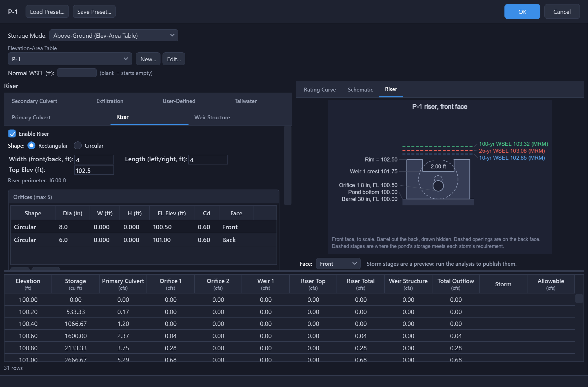
Task: Select the Riser settings tab
Action: [x=123, y=117]
